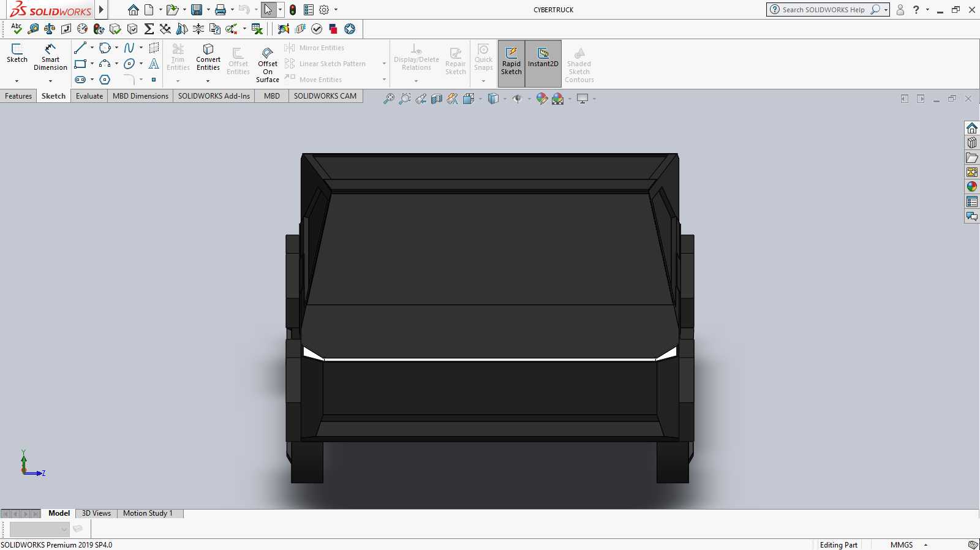Image resolution: width=980 pixels, height=550 pixels.
Task: Open the SOLIDWORKS CAM tab
Action: [325, 96]
